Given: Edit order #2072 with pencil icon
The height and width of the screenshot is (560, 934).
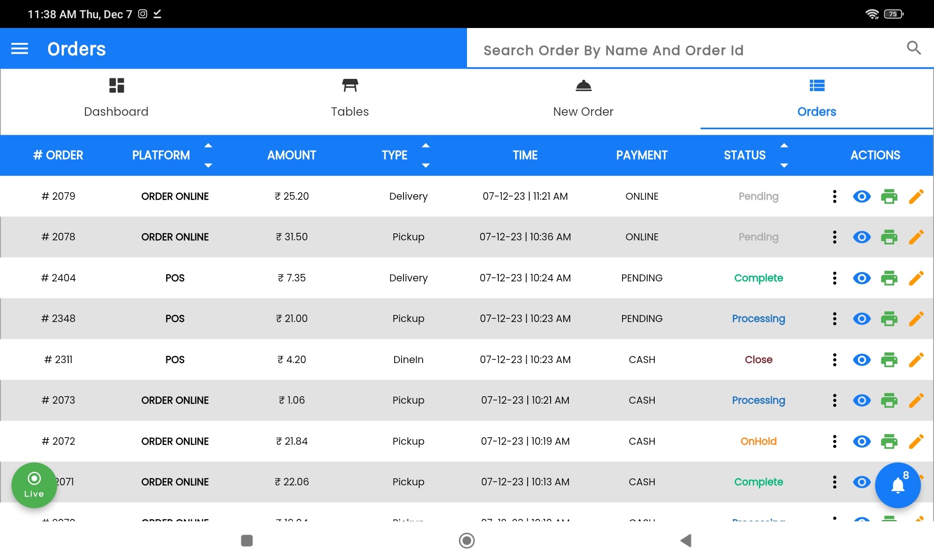Looking at the screenshot, I should pos(916,441).
